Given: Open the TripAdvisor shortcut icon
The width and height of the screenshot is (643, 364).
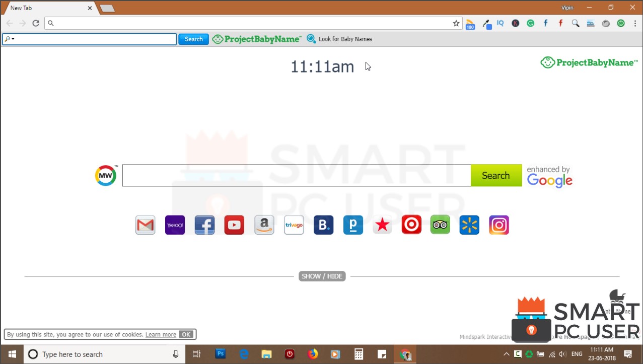Looking at the screenshot, I should (x=440, y=225).
